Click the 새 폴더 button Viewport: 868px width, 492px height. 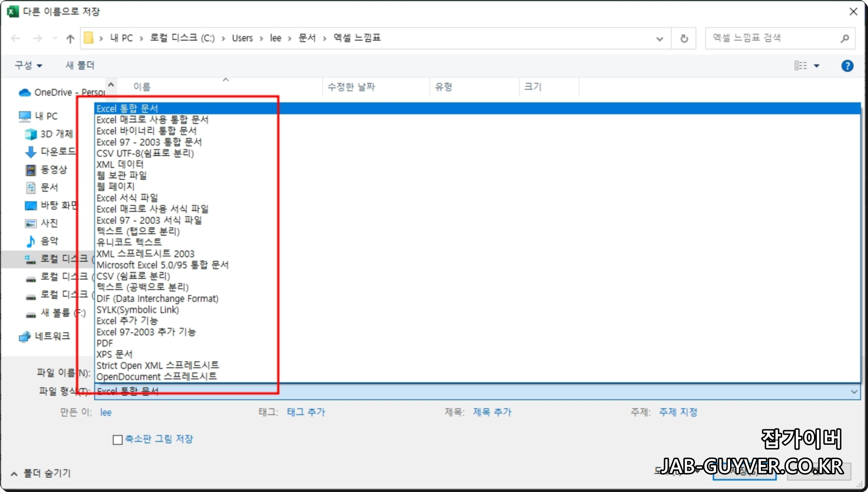pos(80,65)
